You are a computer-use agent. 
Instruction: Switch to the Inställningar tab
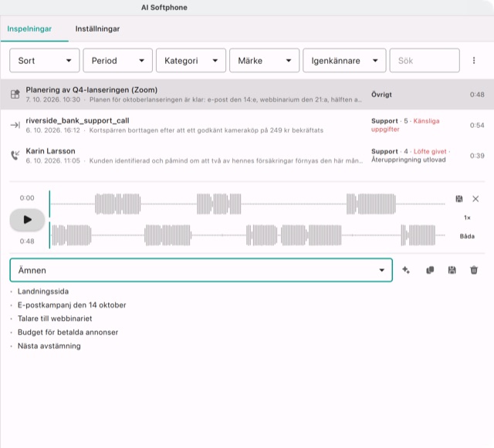[97, 29]
